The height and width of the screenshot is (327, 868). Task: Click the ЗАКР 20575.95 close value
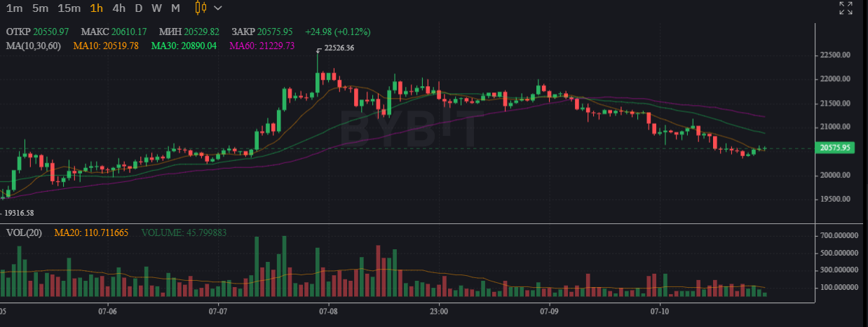(263, 32)
